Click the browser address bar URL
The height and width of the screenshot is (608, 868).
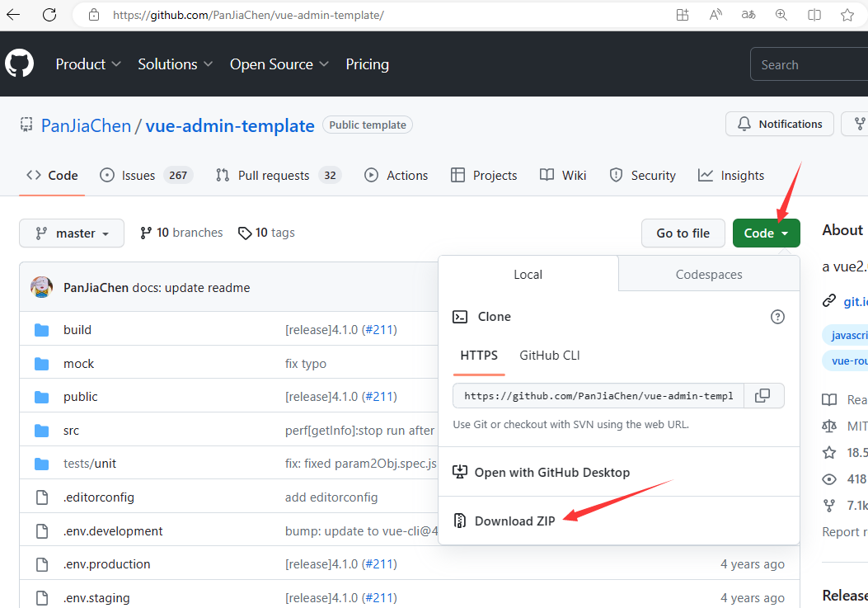[248, 15]
